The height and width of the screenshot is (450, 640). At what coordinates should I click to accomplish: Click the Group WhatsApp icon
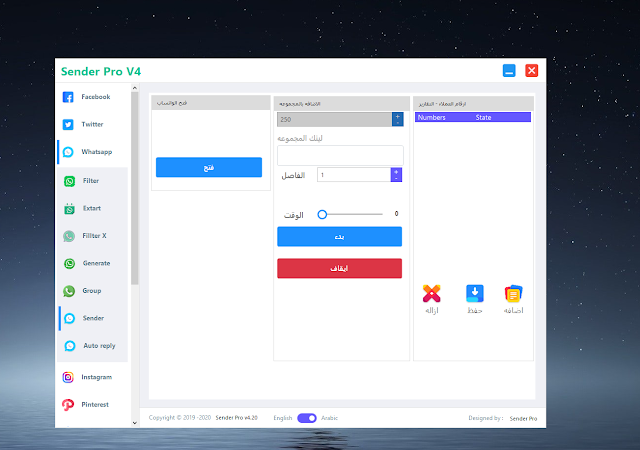click(69, 291)
